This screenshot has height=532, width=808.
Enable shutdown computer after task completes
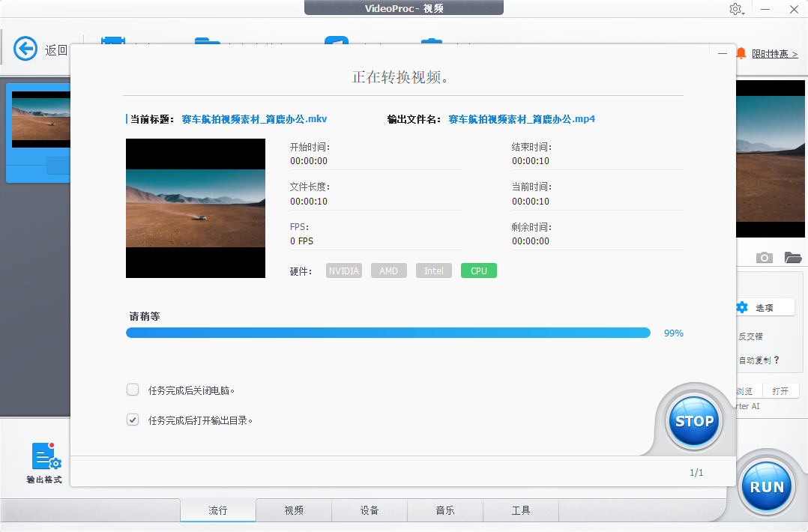(x=133, y=390)
